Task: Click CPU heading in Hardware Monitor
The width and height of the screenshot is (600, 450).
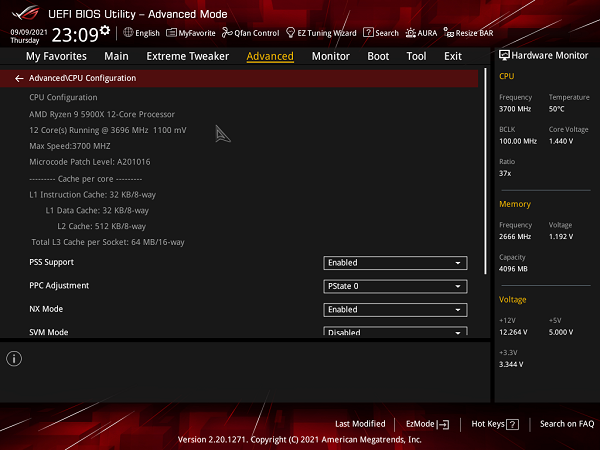Action: point(507,76)
